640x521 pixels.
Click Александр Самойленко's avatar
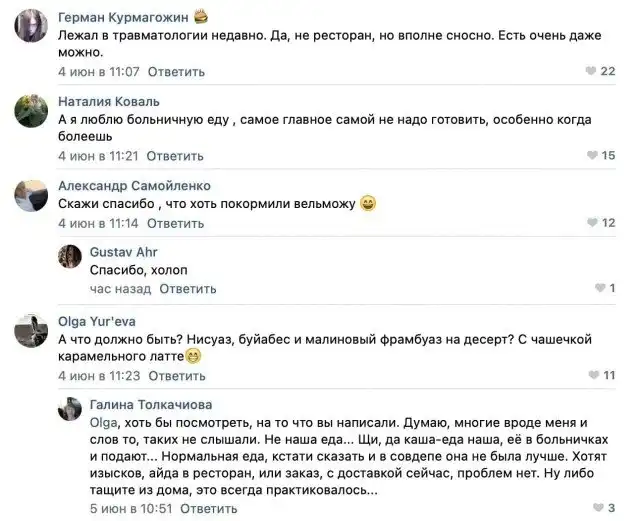click(x=31, y=195)
